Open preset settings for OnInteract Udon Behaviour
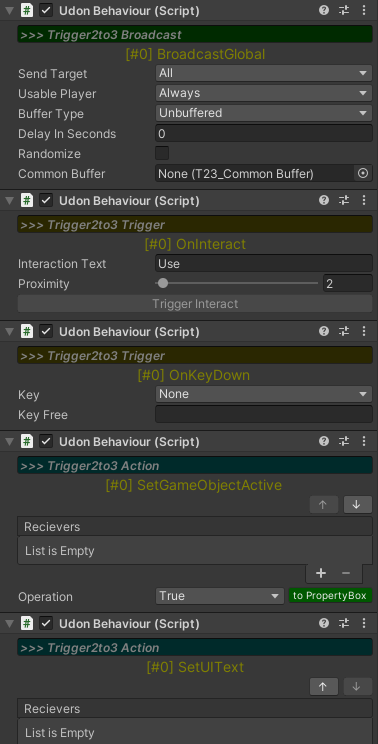This screenshot has height=744, width=378. tap(344, 201)
